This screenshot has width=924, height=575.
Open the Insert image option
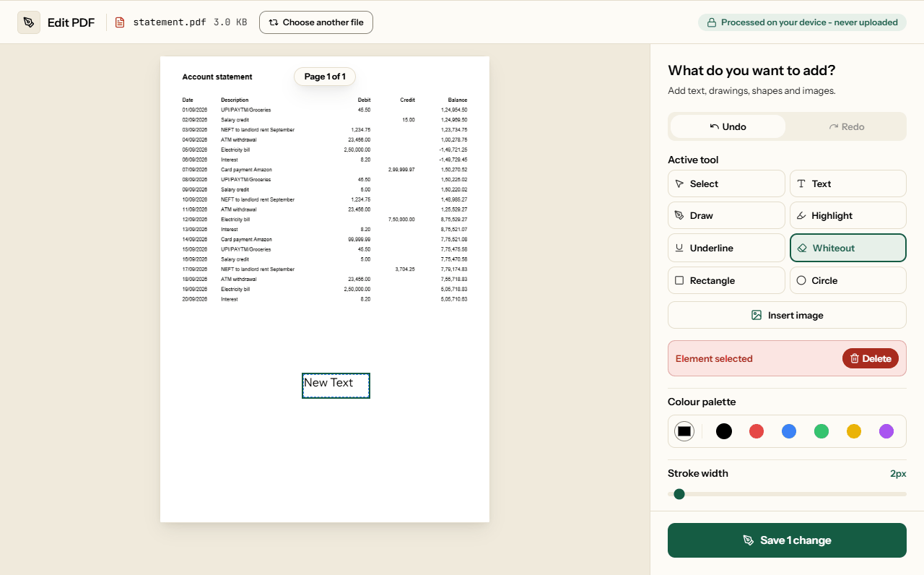point(787,315)
